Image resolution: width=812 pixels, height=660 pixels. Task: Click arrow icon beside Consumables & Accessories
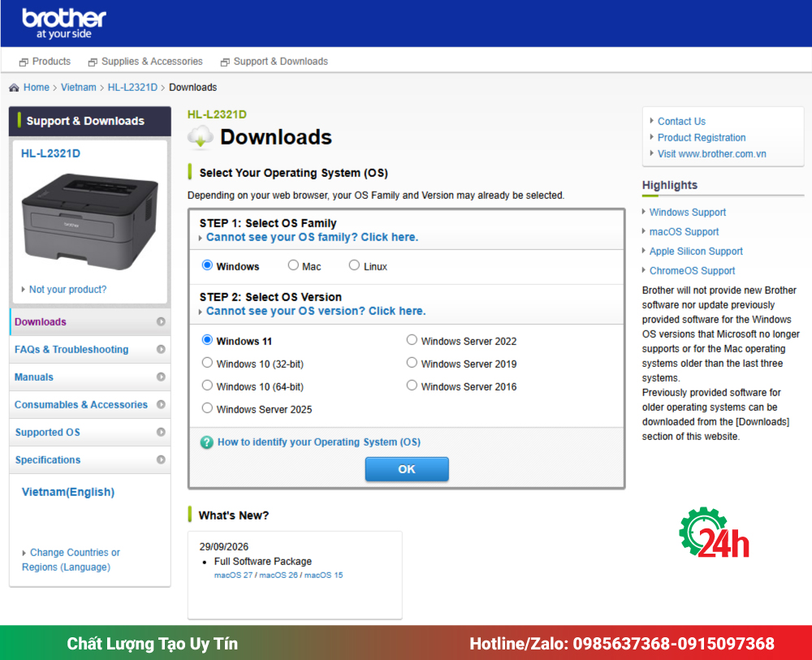[x=161, y=404]
